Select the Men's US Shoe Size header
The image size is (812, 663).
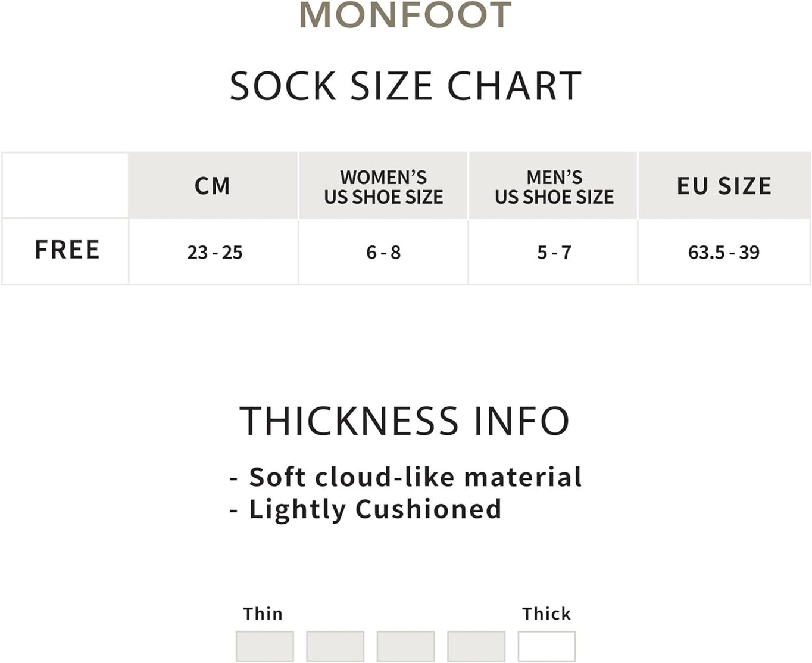tap(554, 187)
